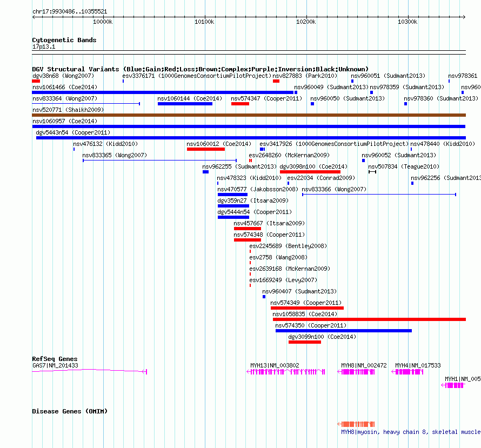This screenshot has height=448, width=481.
Task: Select the nsv833365 (Wong2007) label
Action: click(115, 155)
